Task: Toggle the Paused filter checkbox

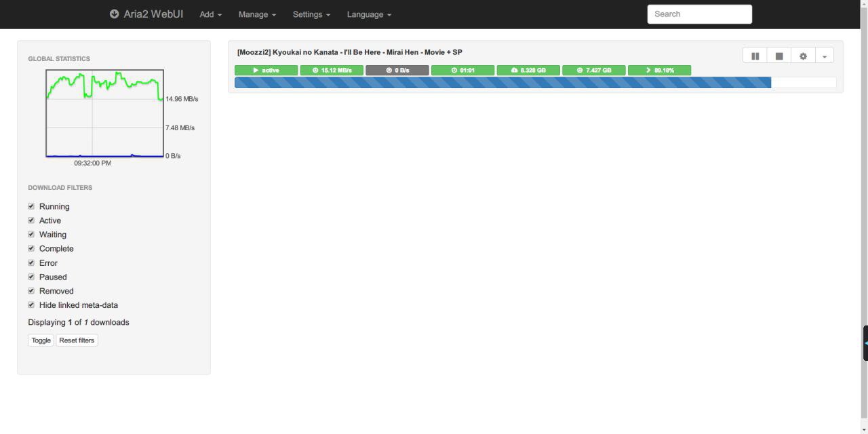Action: (x=31, y=277)
